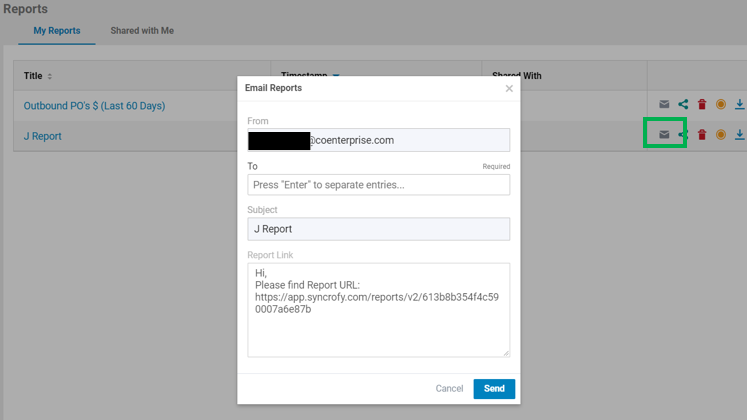Sort by Timestamp descending arrow

pos(336,75)
